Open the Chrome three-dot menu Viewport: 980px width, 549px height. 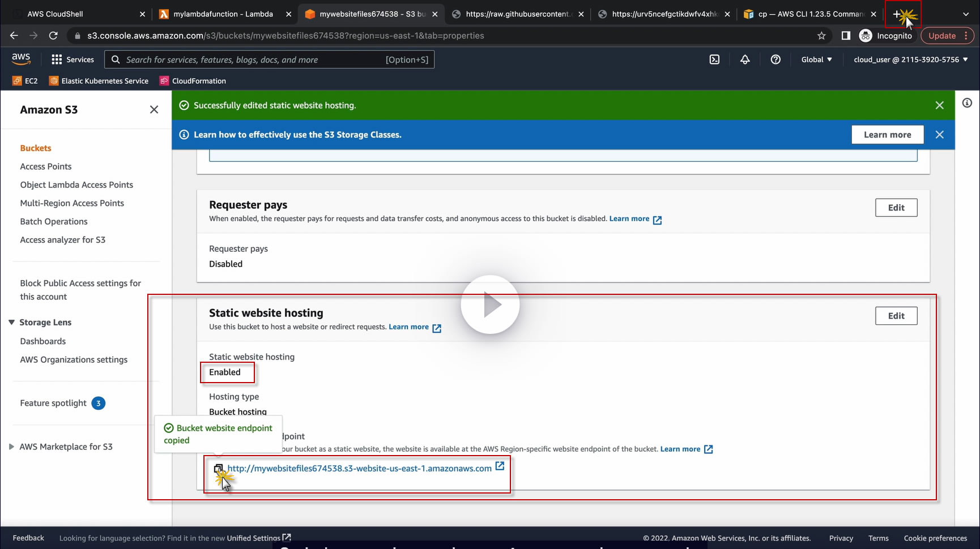tap(966, 36)
